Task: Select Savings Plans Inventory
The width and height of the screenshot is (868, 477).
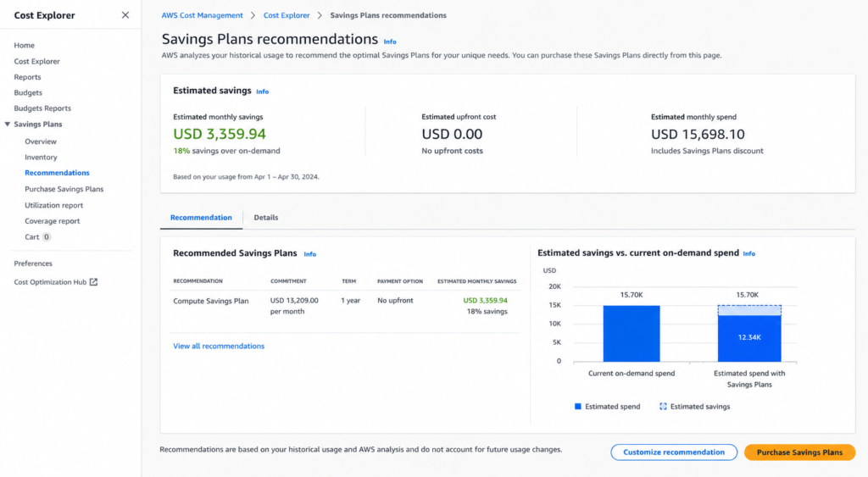Action: pyautogui.click(x=41, y=157)
